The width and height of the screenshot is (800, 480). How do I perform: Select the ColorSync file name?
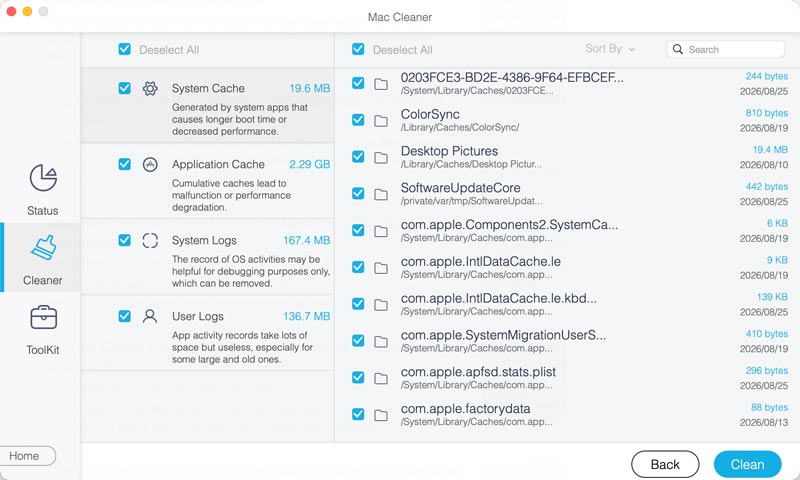coord(430,114)
